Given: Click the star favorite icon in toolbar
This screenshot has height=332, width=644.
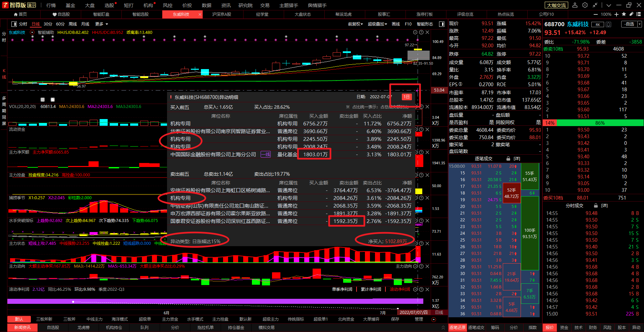Looking at the screenshot, I should click(x=624, y=14).
